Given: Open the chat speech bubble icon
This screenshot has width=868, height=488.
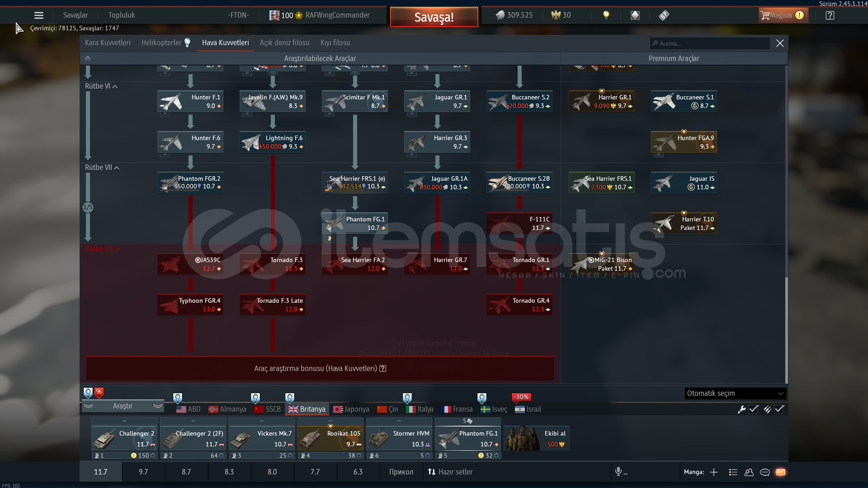Looking at the screenshot, I should pyautogui.click(x=765, y=472).
